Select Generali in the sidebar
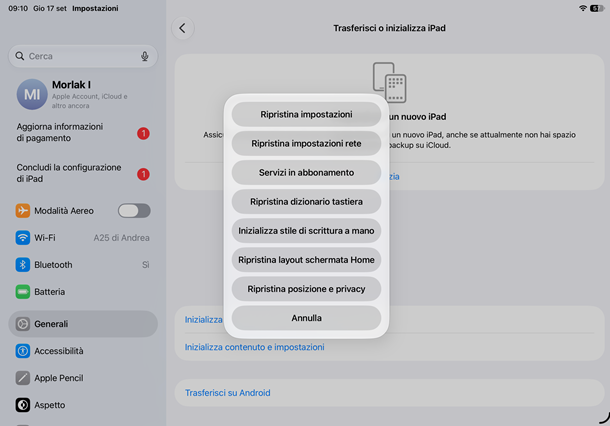Image resolution: width=610 pixels, height=426 pixels. coord(83,324)
